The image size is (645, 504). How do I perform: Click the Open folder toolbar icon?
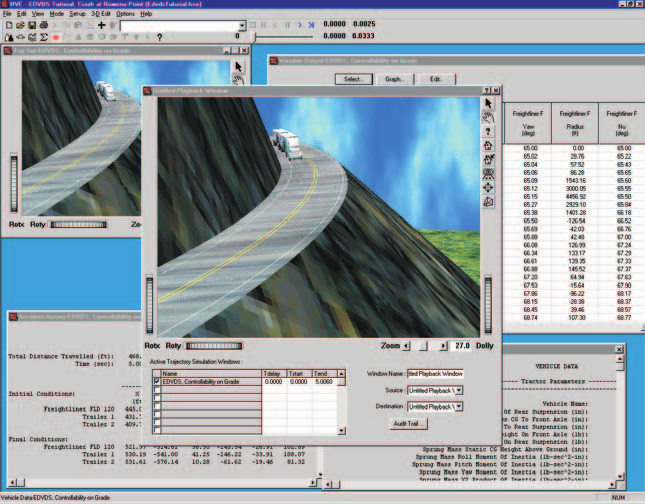click(20, 26)
